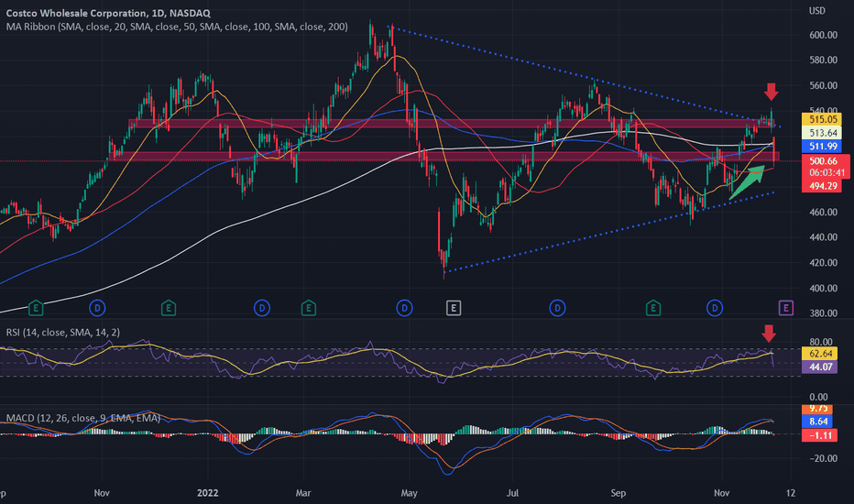Click the 600.00 price axis label
Image resolution: width=854 pixels, height=504 pixels.
tap(823, 35)
